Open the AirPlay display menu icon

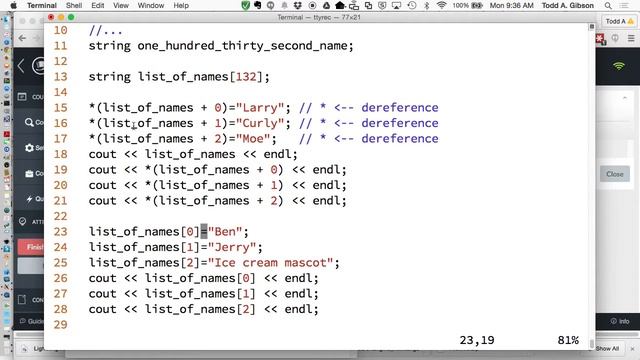pos(396,5)
